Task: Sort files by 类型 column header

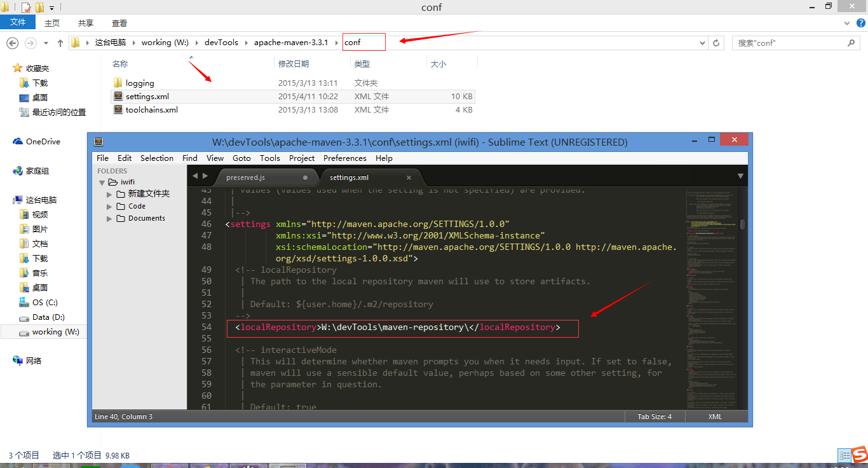Action: pos(362,64)
